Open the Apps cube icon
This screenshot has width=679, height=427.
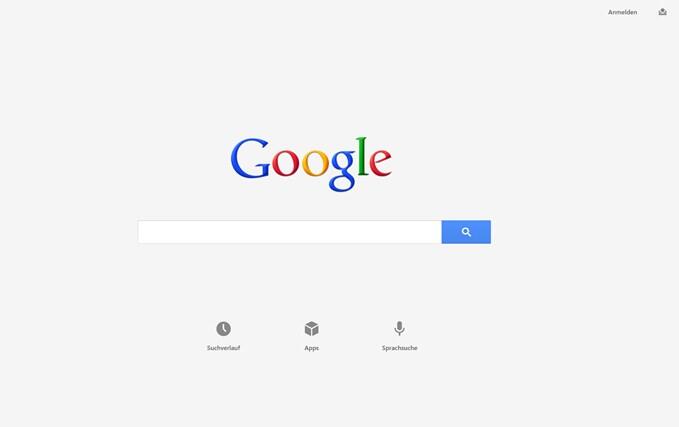click(x=311, y=329)
